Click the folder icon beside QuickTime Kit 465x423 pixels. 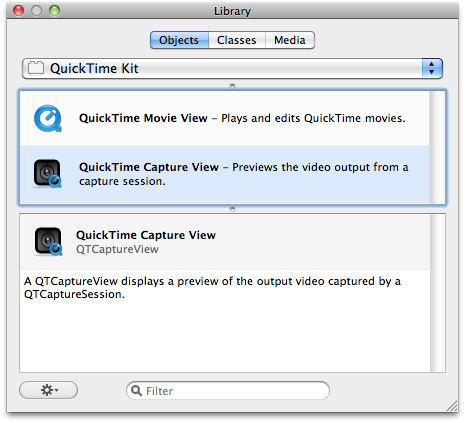click(x=36, y=68)
